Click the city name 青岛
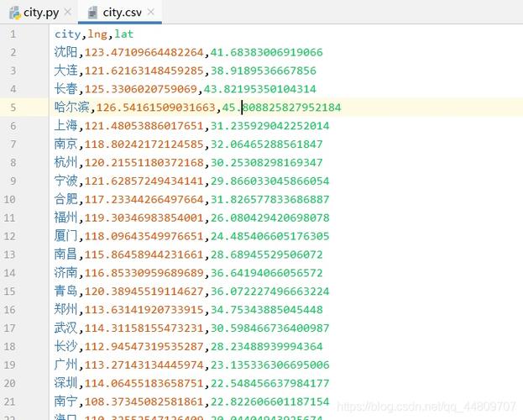Viewport: 523px width, 420px height. pos(66,291)
